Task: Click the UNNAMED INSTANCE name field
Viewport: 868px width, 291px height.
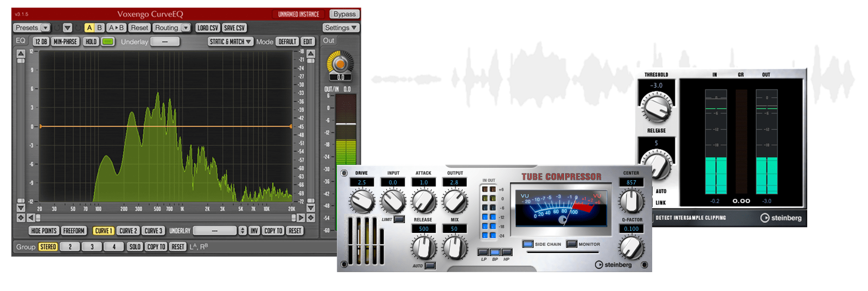Action: coord(298,14)
